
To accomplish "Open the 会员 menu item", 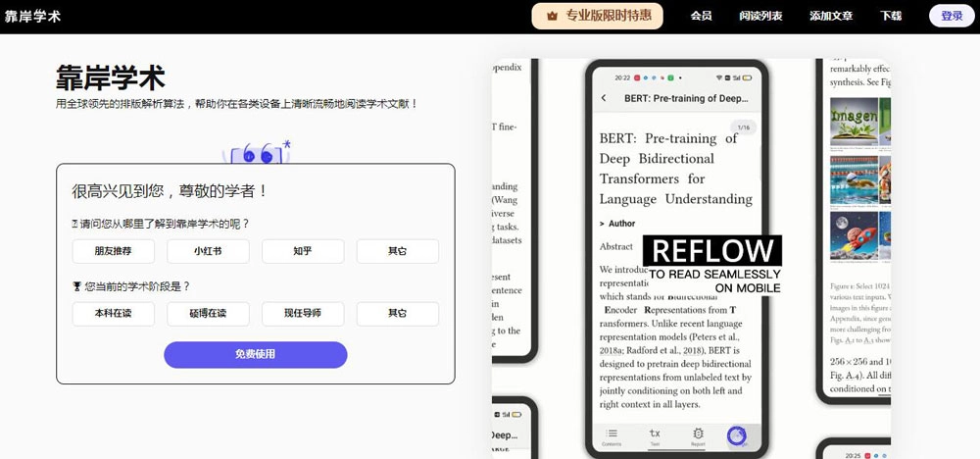I will coord(701,17).
